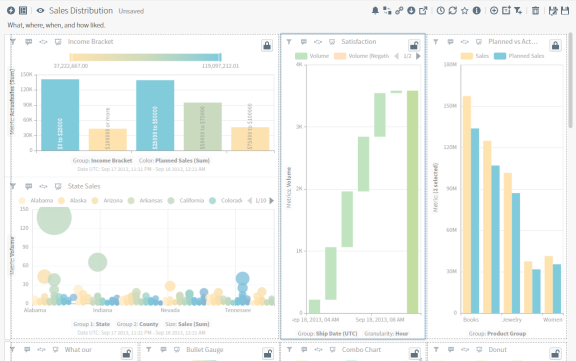Open comment on Satisfaction widget
This screenshot has height=361, width=576.
click(x=303, y=42)
